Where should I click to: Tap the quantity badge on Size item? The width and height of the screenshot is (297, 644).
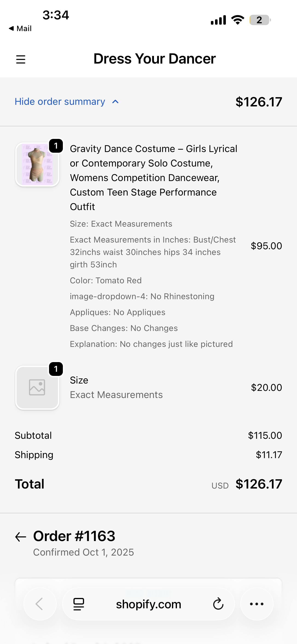point(56,369)
